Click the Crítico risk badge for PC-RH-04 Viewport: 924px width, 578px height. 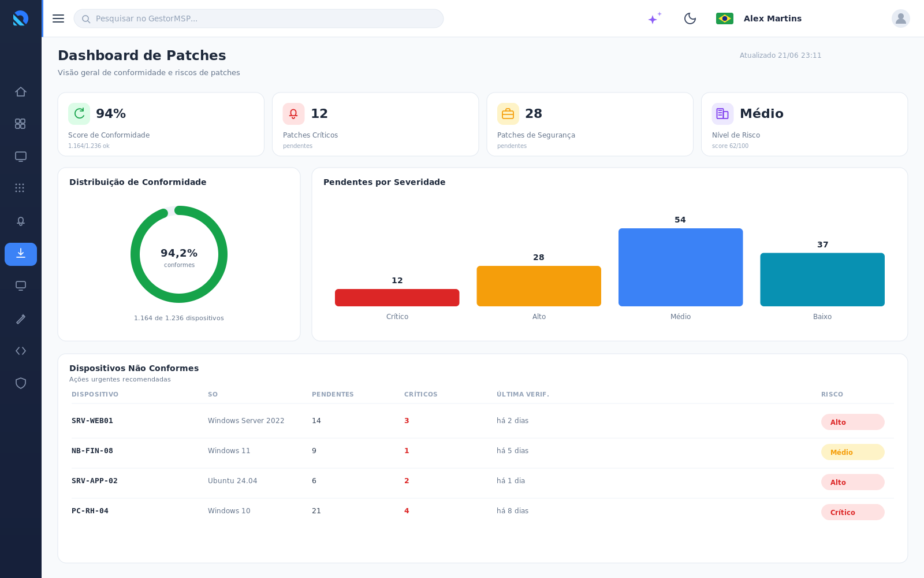tap(853, 512)
